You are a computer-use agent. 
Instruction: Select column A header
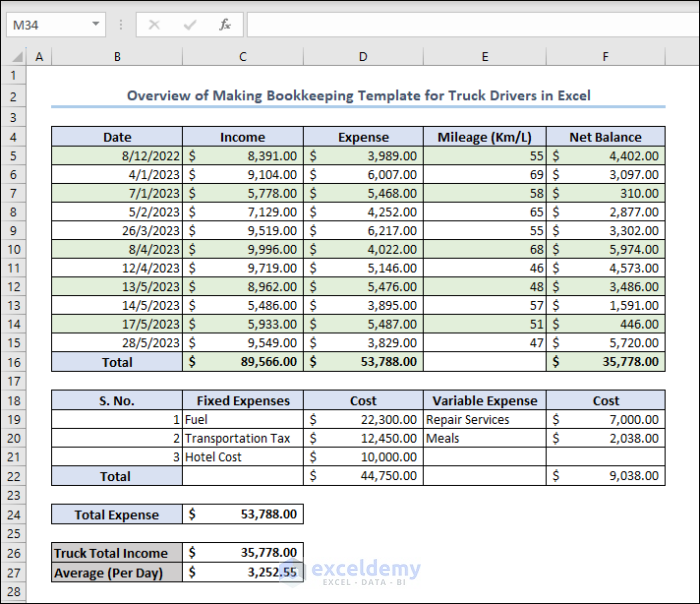(x=39, y=57)
